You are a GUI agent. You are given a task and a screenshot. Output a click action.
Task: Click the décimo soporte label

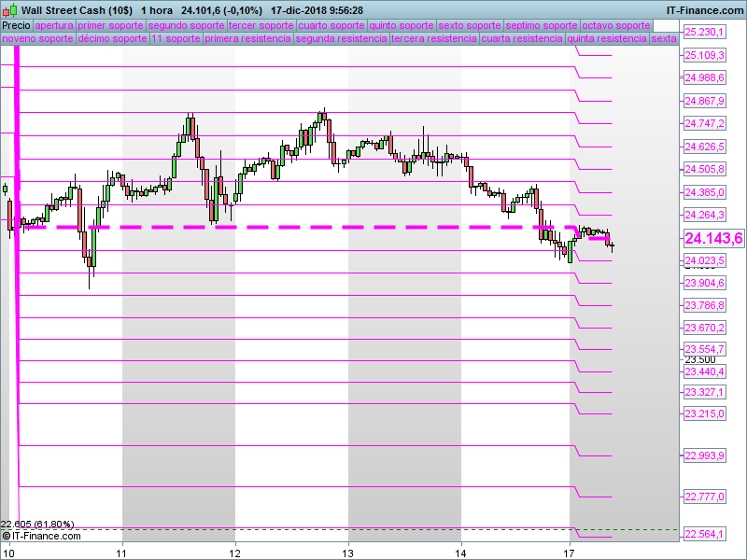[112, 38]
